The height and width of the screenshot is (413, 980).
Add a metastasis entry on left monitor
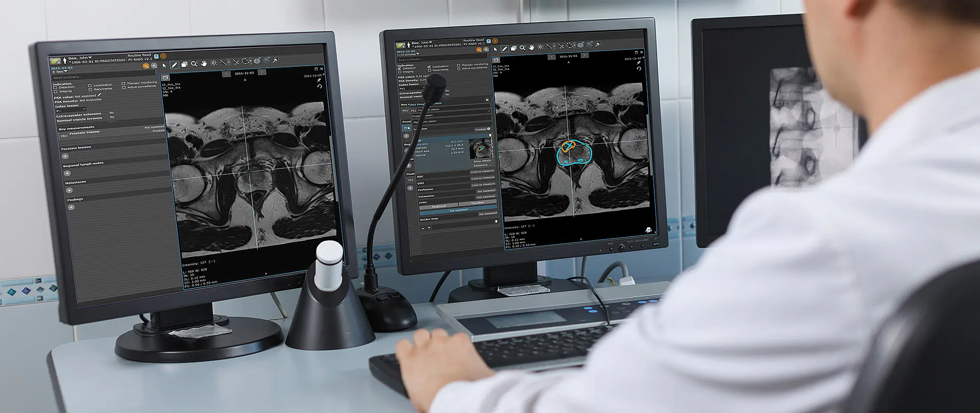point(69,190)
